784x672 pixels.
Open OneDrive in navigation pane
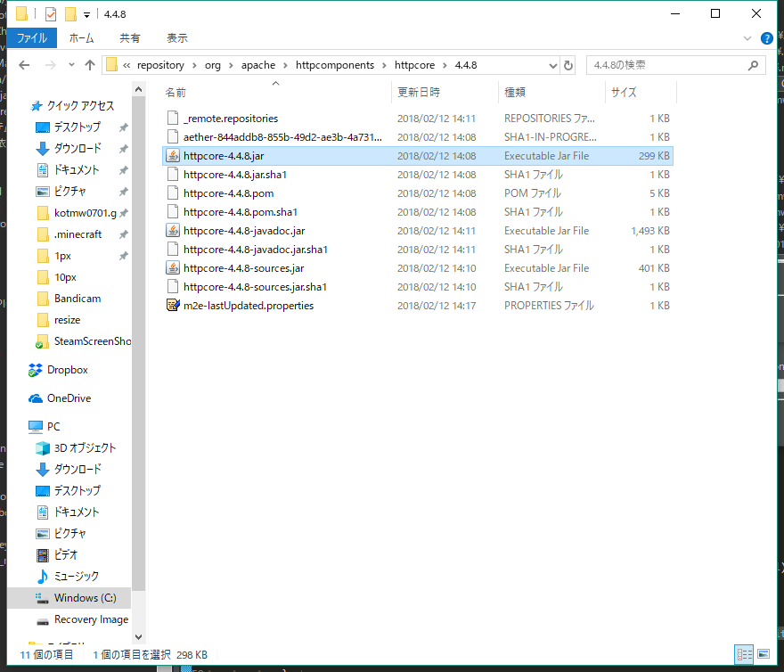(69, 398)
